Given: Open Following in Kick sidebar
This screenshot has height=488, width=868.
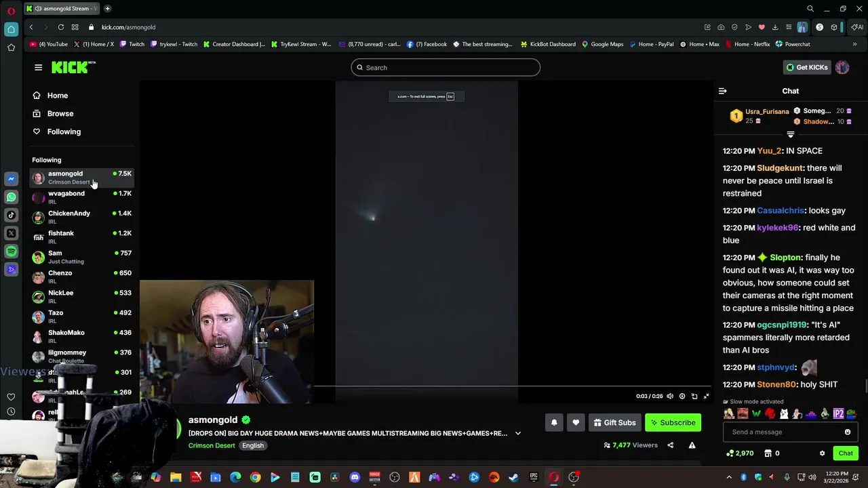Looking at the screenshot, I should coord(56,131).
